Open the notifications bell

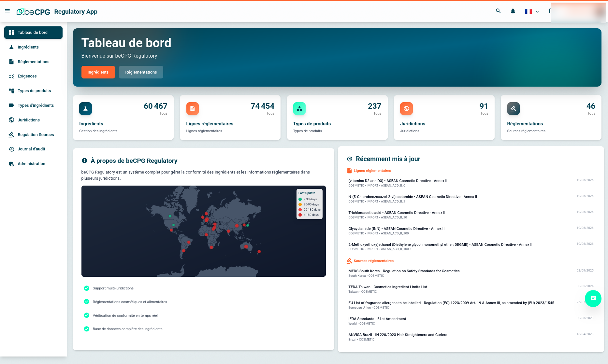tap(513, 11)
